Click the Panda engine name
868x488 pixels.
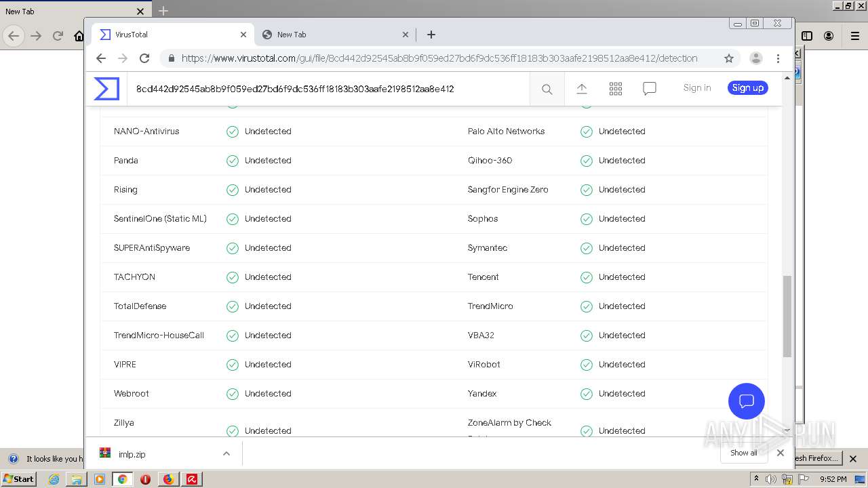coord(126,161)
